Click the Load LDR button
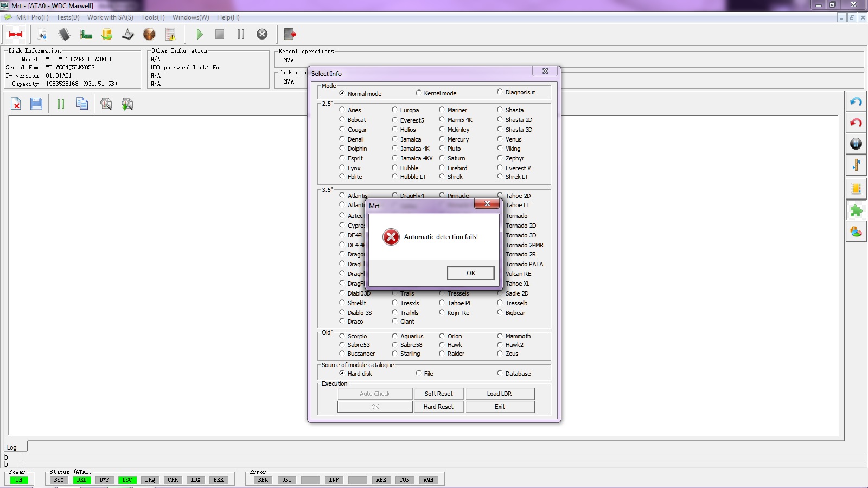The height and width of the screenshot is (488, 868). [x=499, y=394]
